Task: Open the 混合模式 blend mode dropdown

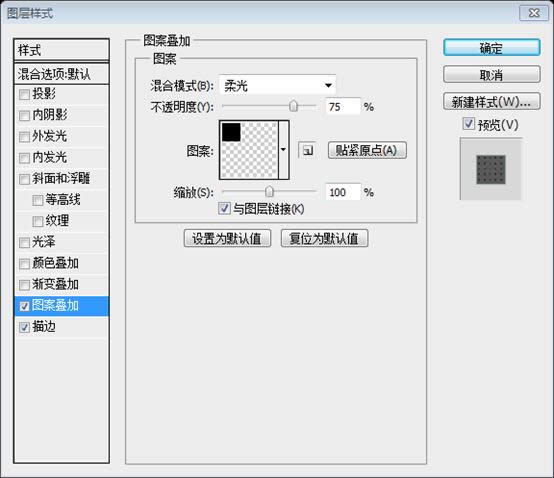Action: pyautogui.click(x=278, y=85)
